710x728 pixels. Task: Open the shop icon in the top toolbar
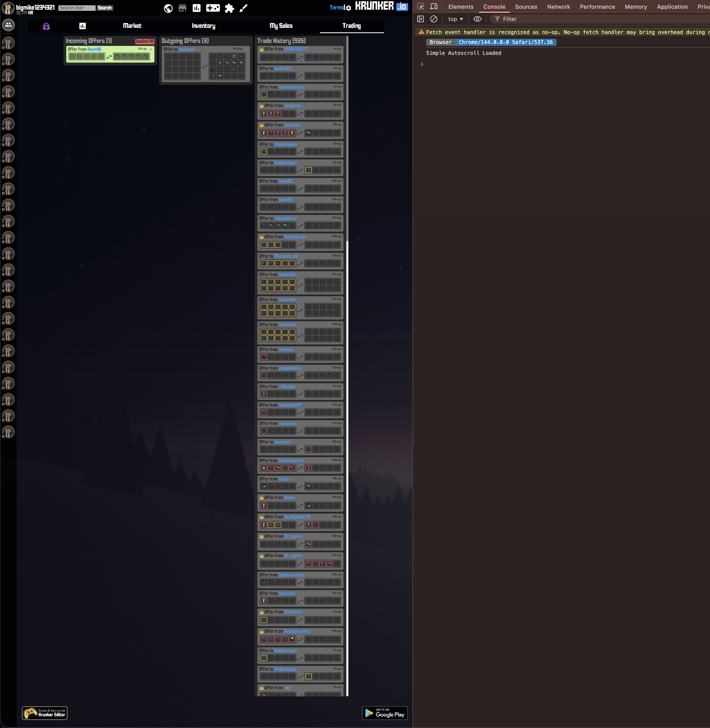click(x=182, y=8)
